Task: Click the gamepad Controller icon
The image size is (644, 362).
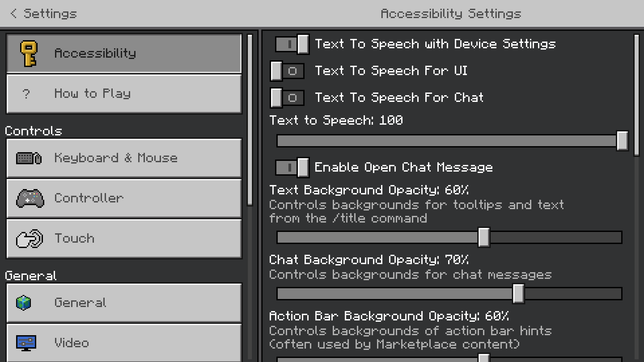Action: pyautogui.click(x=30, y=198)
